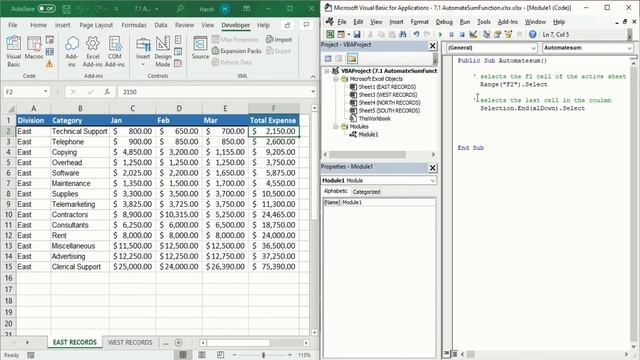Open Object Browser icon in VBA toolbar
Viewport: 640px width, 360px height.
[x=508, y=35]
